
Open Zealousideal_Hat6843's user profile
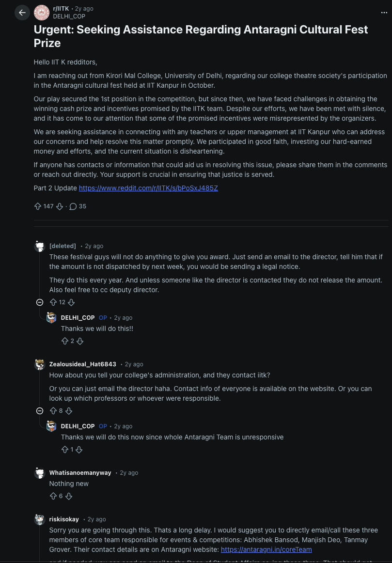pyautogui.click(x=82, y=364)
